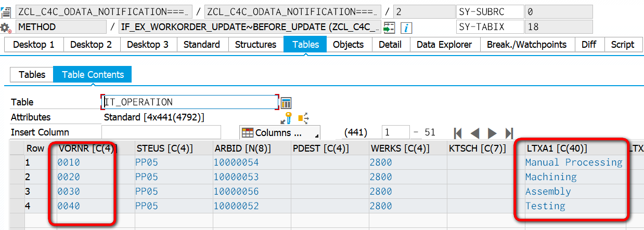
Task: Click the Insert Column input field
Action: pyautogui.click(x=161, y=132)
